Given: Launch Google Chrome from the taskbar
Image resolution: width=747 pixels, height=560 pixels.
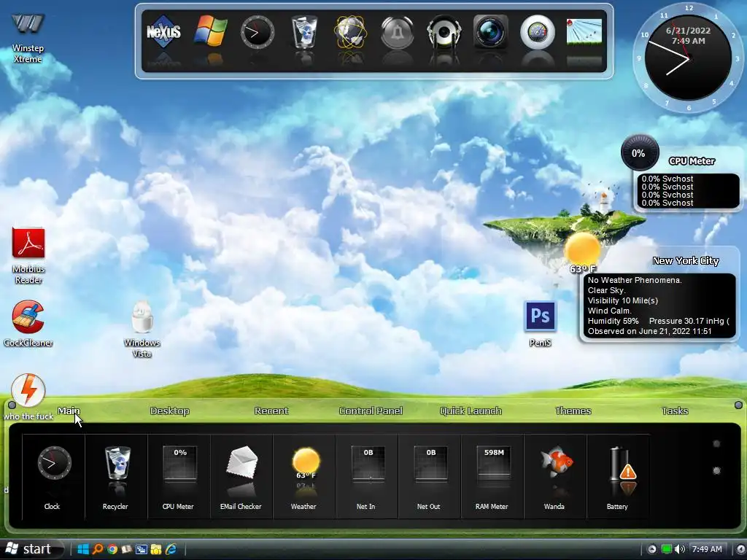Looking at the screenshot, I should [112, 549].
